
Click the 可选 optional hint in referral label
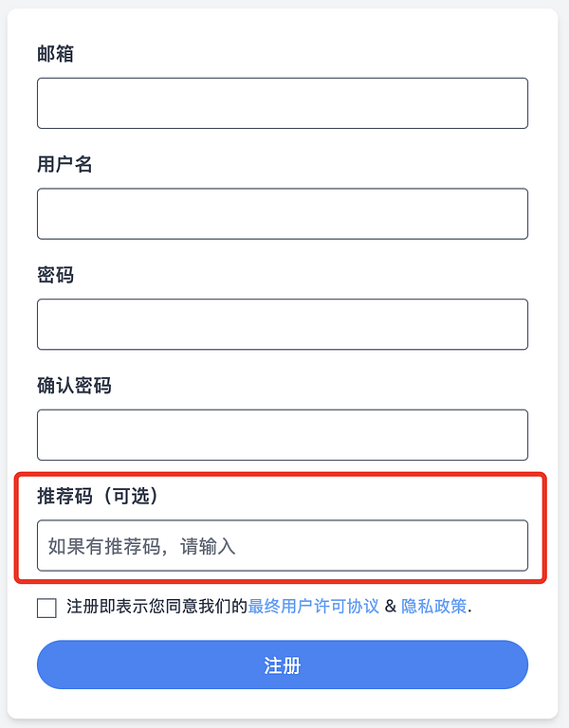(x=132, y=496)
